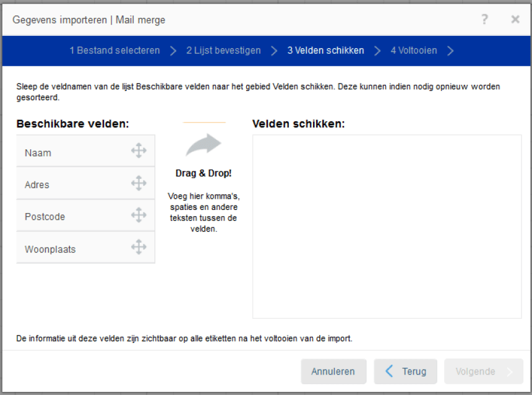Select the Adres field item
Viewport: 532px width, 395px height.
pyautogui.click(x=85, y=183)
